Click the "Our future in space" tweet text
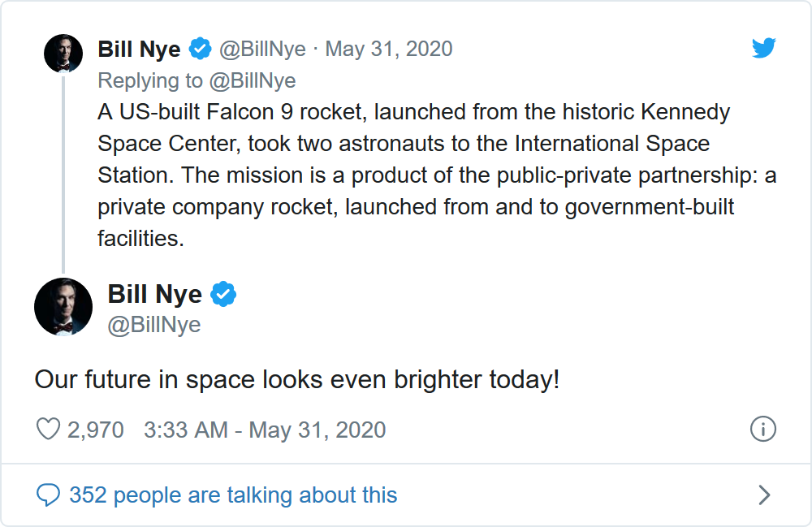The height and width of the screenshot is (527, 812). coord(297,379)
